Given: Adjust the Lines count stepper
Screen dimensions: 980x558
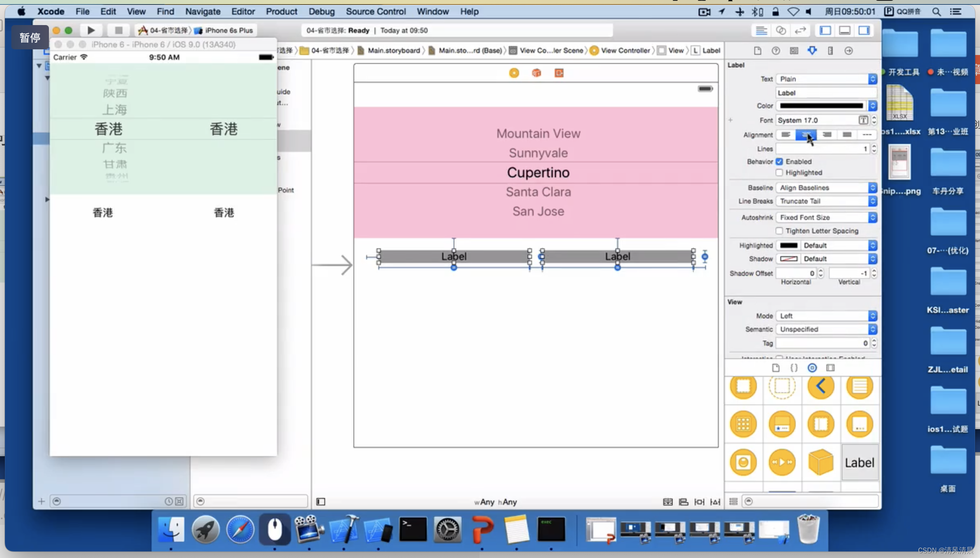Looking at the screenshot, I should (x=874, y=149).
